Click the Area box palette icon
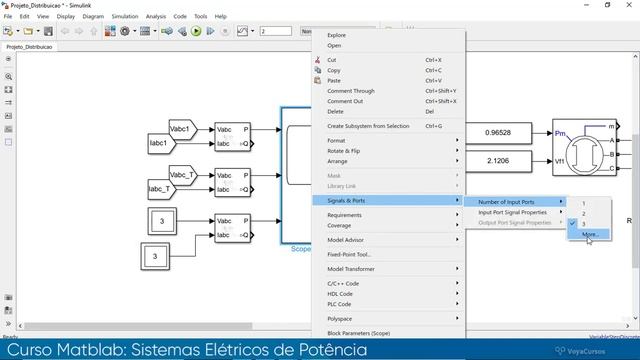The image size is (640, 360). [8, 142]
